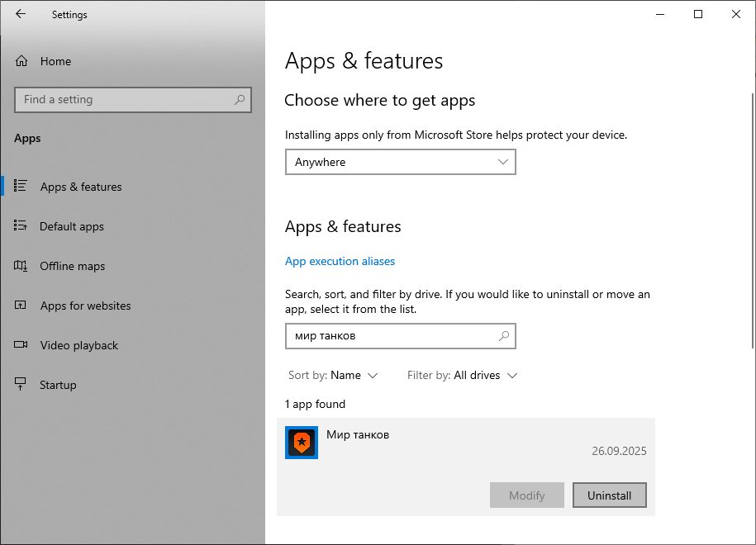Click the 1 app found text

click(315, 405)
